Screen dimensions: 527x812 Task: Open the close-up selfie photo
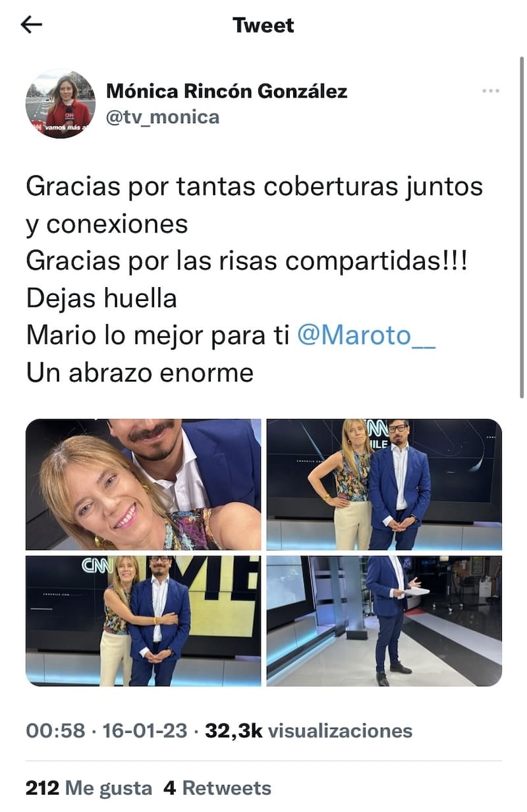pyautogui.click(x=143, y=484)
